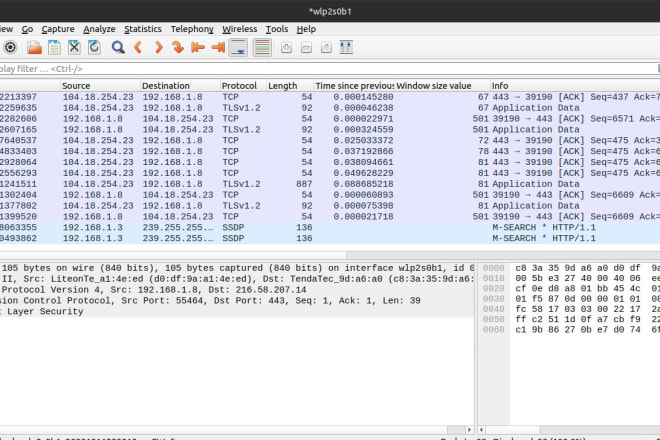Reload this capture file icon
This screenshot has height=440, width=660.
coord(94,47)
